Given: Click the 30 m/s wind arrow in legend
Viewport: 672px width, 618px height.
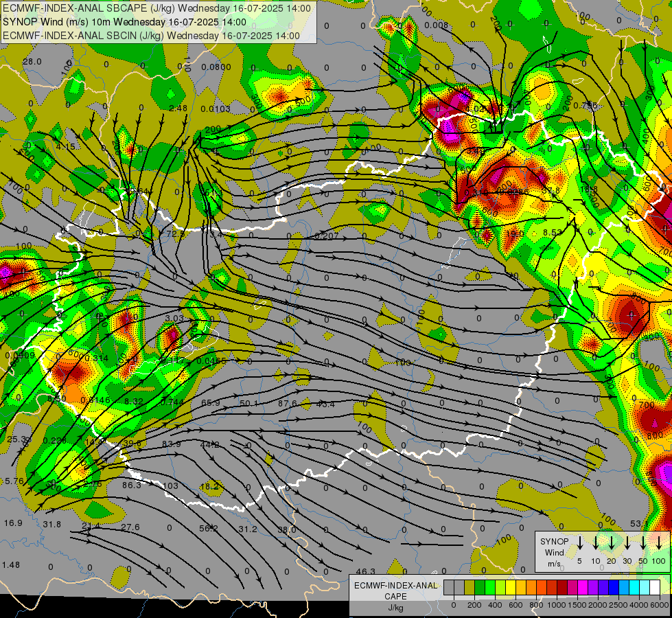Looking at the screenshot, I should click(627, 542).
